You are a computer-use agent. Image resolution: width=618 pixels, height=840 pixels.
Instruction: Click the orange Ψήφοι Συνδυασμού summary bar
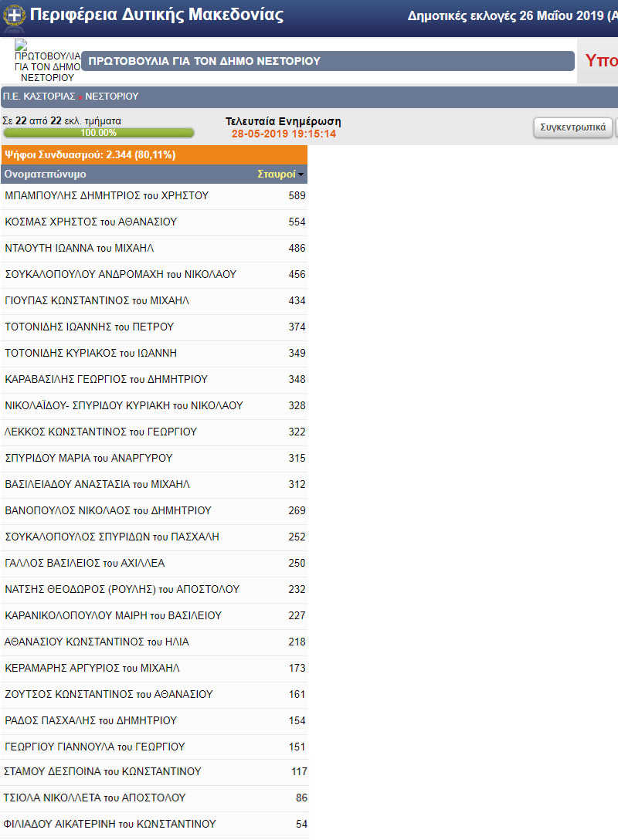(154, 154)
